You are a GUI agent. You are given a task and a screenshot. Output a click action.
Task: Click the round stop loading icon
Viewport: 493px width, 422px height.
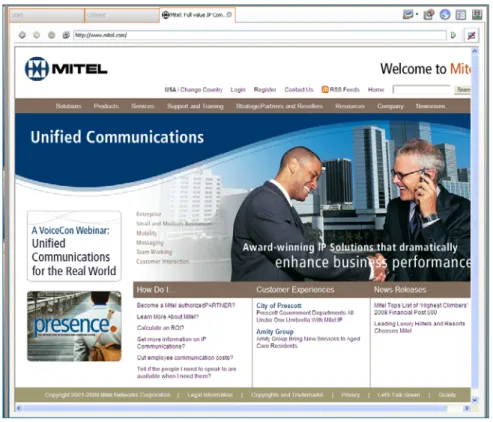[51, 35]
